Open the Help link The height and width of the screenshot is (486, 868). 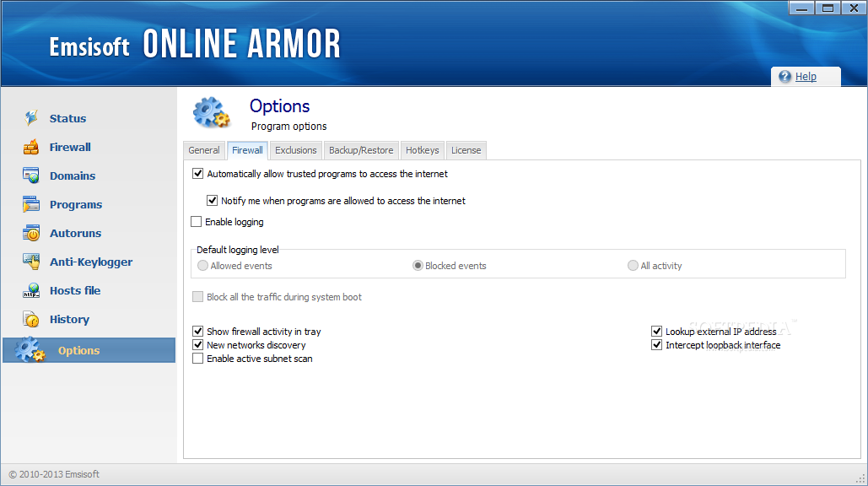click(806, 77)
